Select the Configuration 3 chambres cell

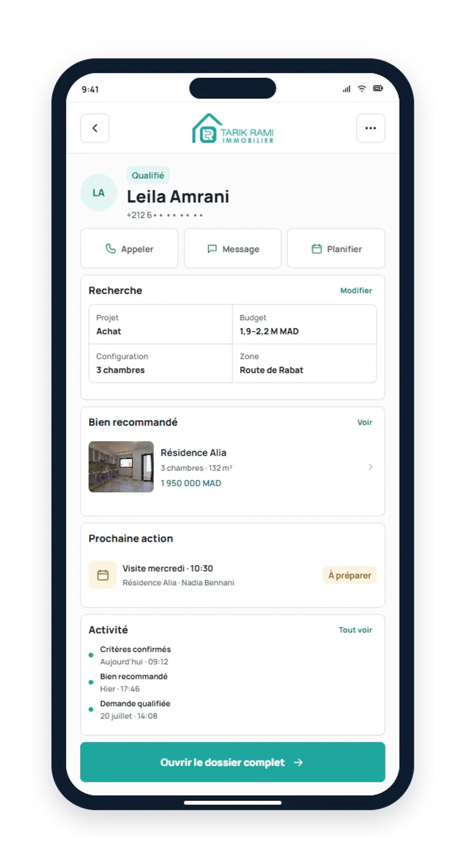[161, 363]
